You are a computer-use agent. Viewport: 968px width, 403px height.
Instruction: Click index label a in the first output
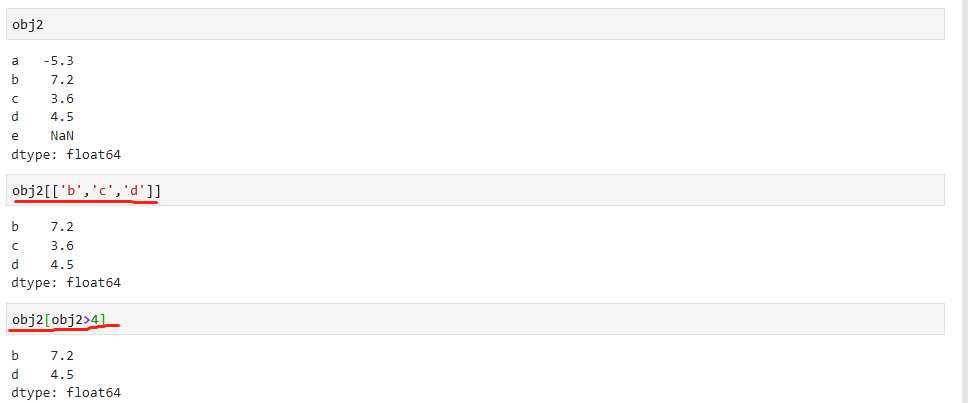point(15,61)
